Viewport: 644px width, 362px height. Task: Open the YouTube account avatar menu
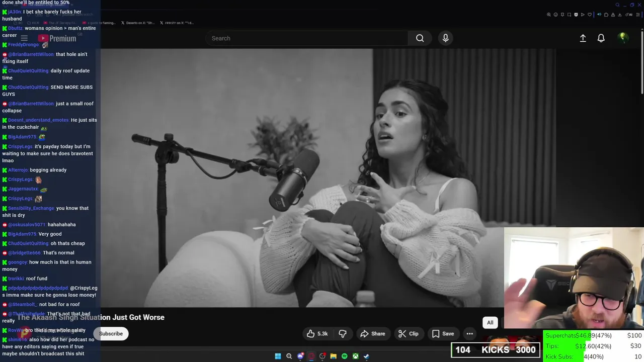click(623, 38)
